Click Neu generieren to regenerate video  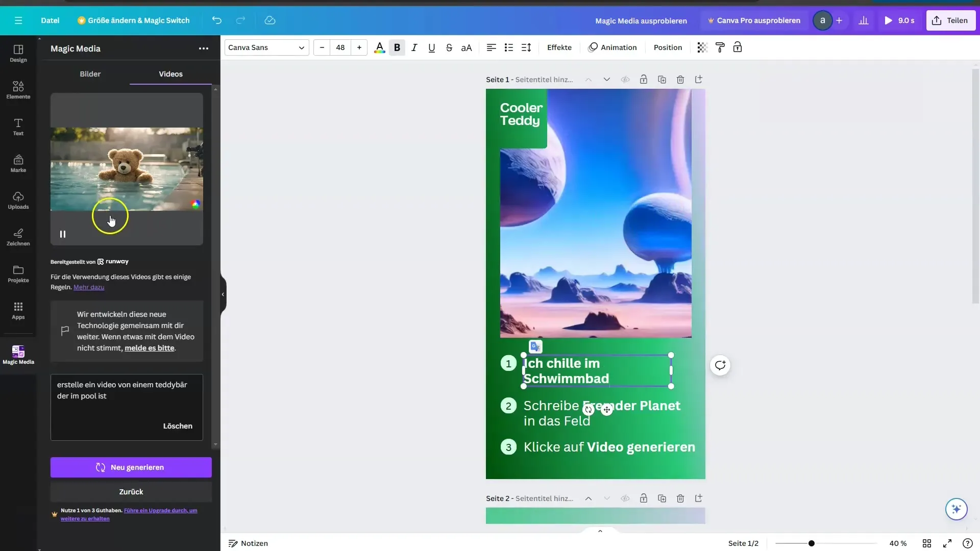click(x=131, y=467)
